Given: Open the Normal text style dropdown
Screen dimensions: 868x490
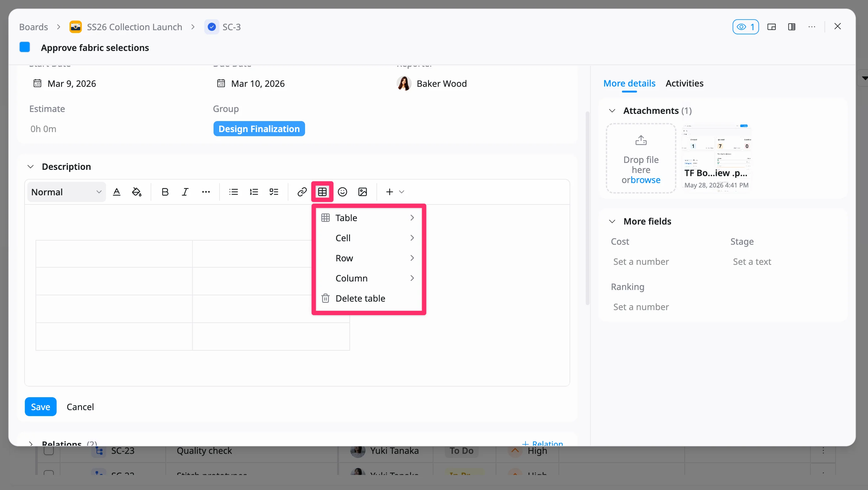Looking at the screenshot, I should point(67,192).
